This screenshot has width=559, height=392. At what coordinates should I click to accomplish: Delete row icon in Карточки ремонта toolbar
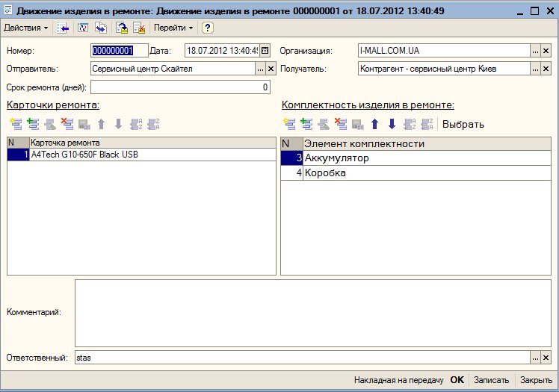(x=67, y=124)
